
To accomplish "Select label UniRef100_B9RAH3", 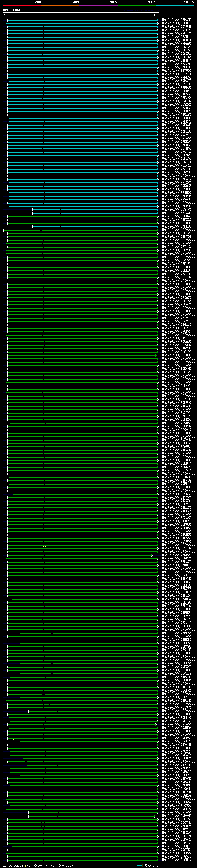I will click(x=176, y=118).
